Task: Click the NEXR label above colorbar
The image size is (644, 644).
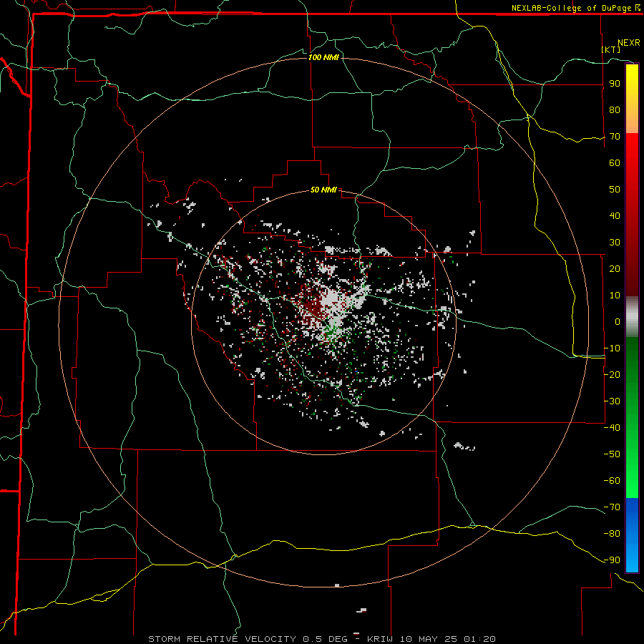Action: click(629, 43)
